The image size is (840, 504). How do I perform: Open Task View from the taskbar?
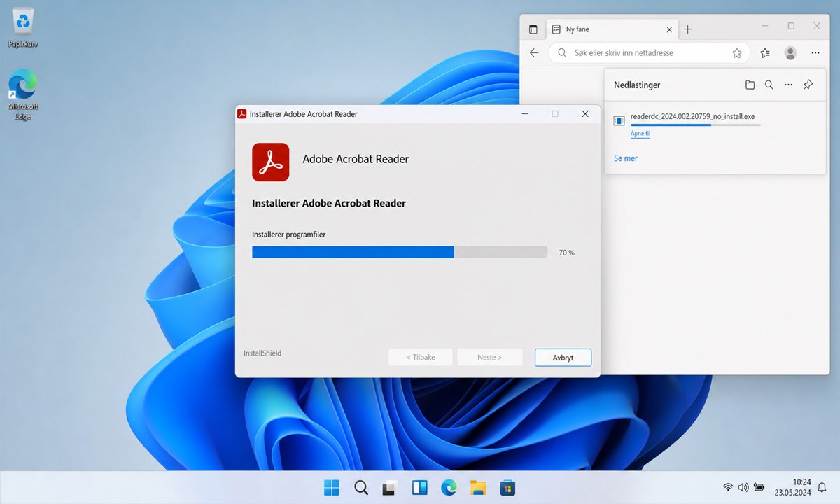[390, 487]
